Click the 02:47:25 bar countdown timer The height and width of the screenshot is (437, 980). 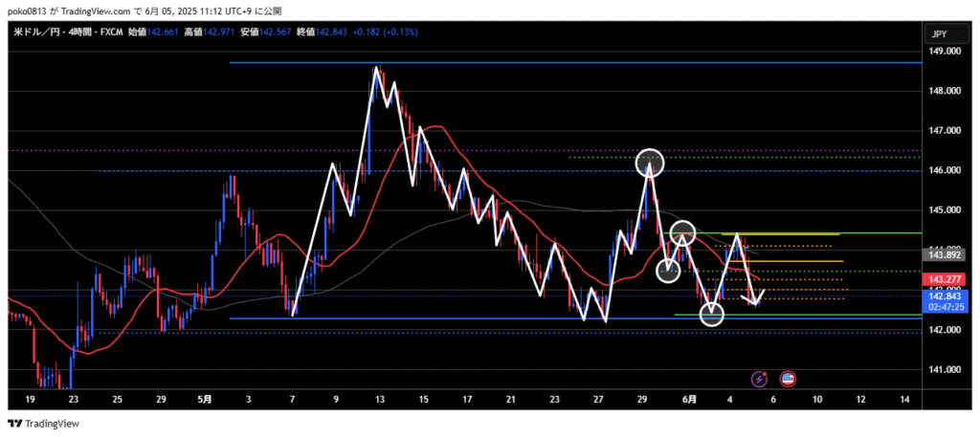click(945, 308)
